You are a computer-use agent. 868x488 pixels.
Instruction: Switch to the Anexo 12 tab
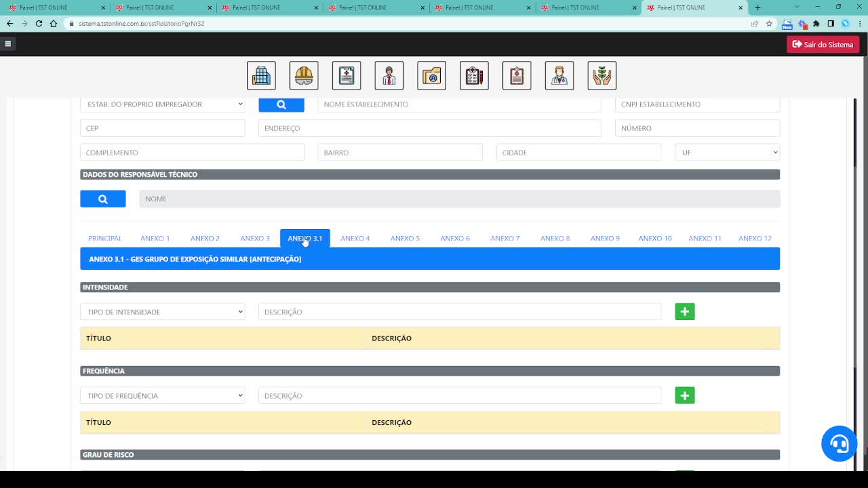pos(755,238)
